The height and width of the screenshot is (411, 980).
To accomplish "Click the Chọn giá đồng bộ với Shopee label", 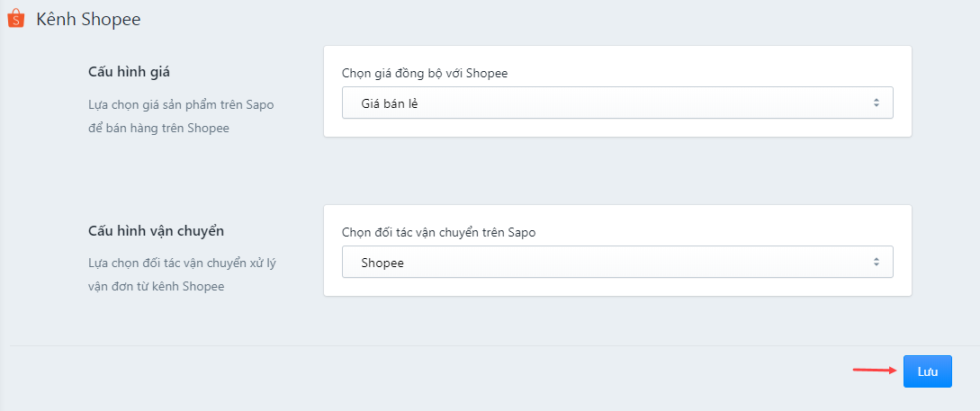I will click(x=425, y=73).
